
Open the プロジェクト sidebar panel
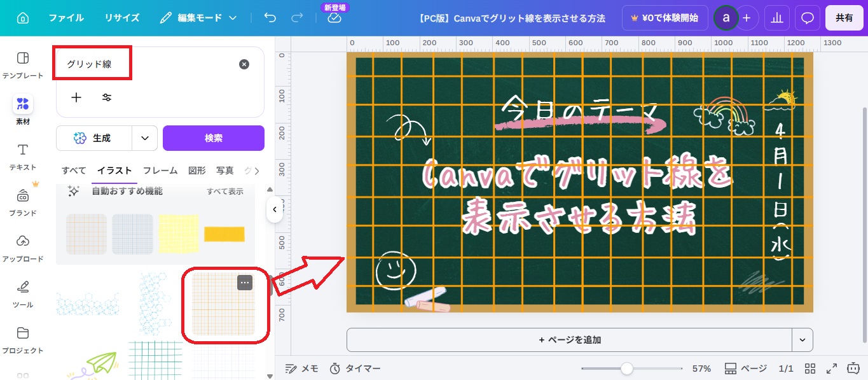click(23, 340)
